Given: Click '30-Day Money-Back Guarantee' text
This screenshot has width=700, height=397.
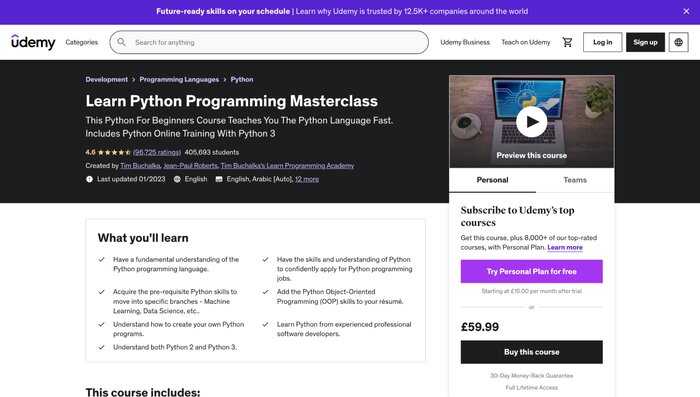Looking at the screenshot, I should tap(531, 376).
